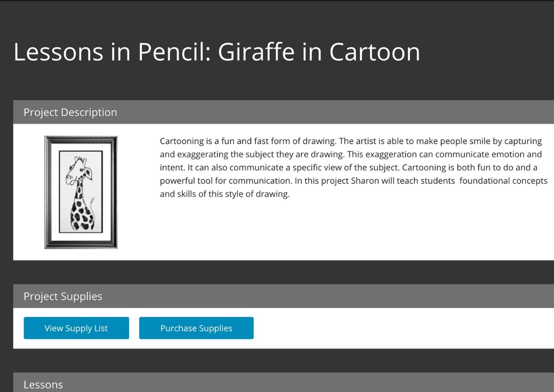Open the framed giraffe drawing thumbnail
The image size is (554, 392).
pyautogui.click(x=81, y=192)
